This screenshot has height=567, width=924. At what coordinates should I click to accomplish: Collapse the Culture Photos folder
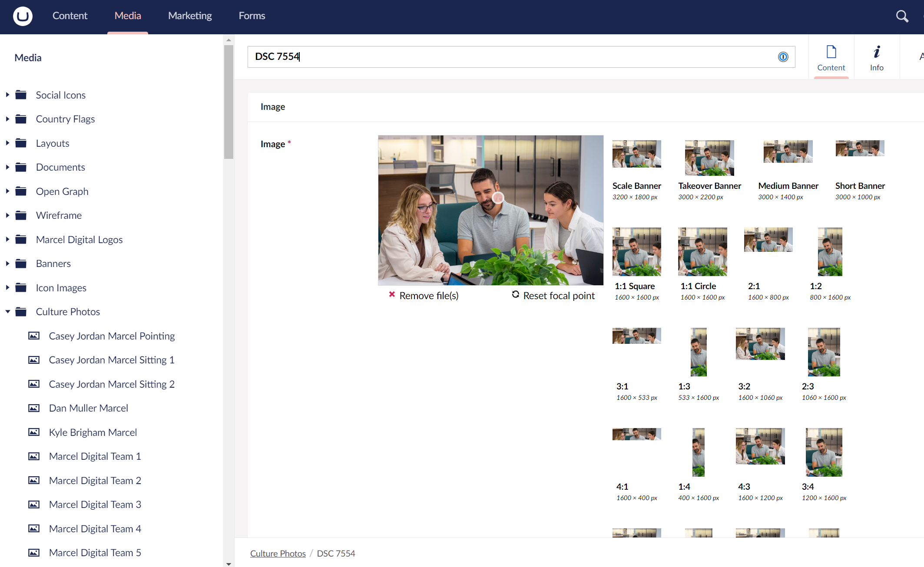tap(7, 312)
